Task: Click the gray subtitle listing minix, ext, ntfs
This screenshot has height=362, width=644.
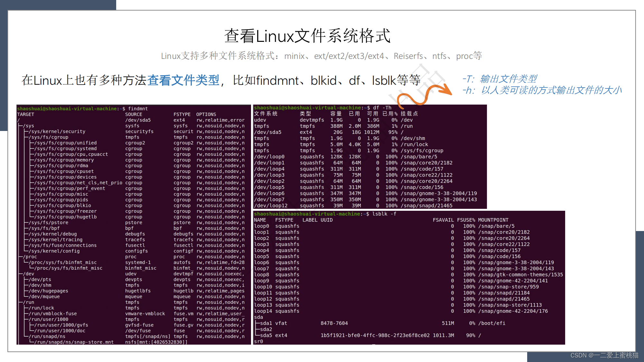Action: click(x=321, y=56)
